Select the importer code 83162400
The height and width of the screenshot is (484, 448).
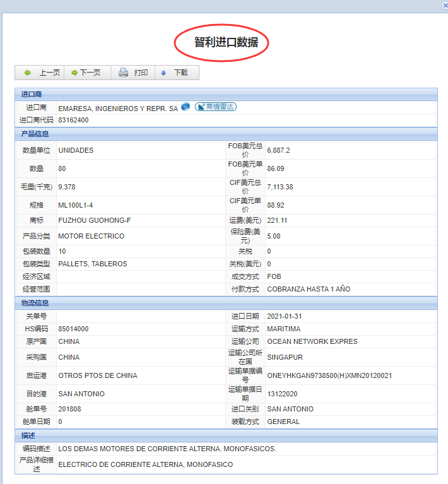73,120
